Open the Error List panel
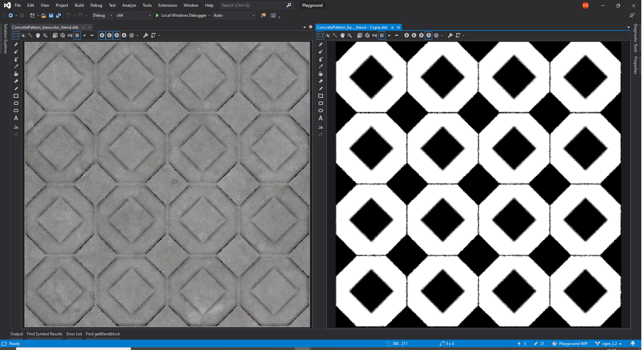This screenshot has height=350, width=644. tap(74, 334)
